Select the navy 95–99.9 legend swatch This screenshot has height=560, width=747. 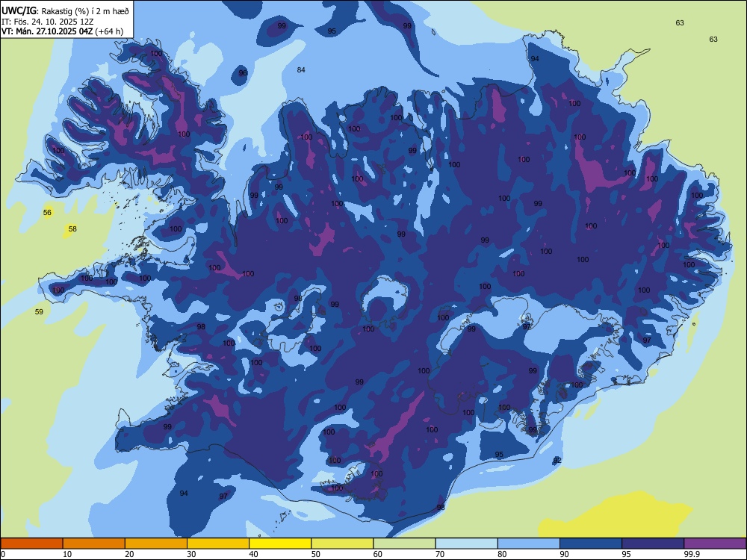[x=653, y=544]
